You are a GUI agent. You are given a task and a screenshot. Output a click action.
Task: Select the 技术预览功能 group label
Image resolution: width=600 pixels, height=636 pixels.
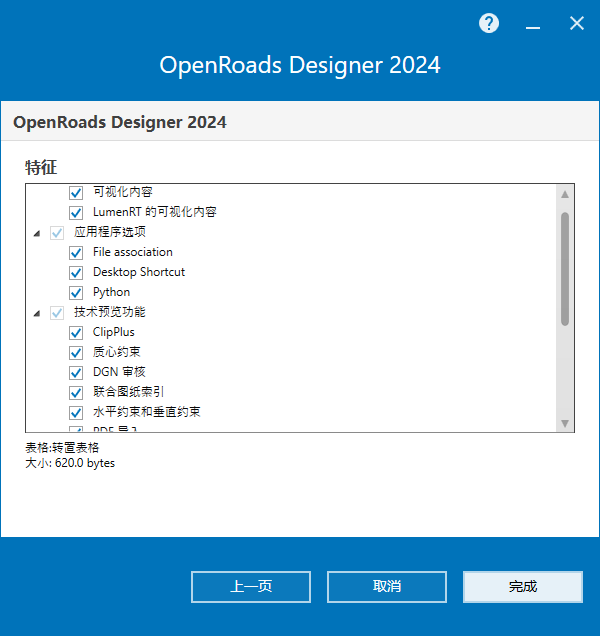pos(110,312)
